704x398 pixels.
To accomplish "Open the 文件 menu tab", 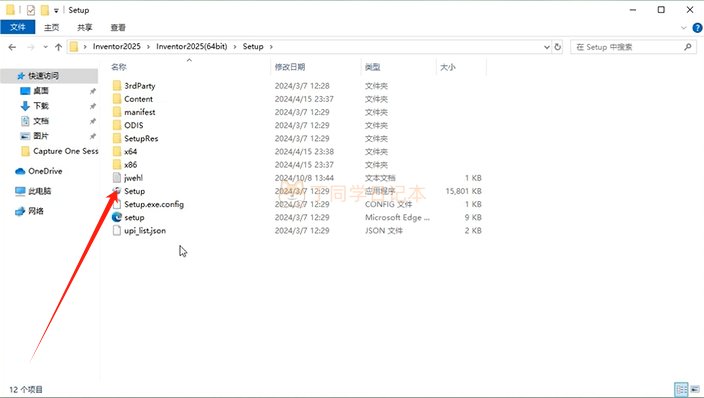I will pyautogui.click(x=18, y=27).
